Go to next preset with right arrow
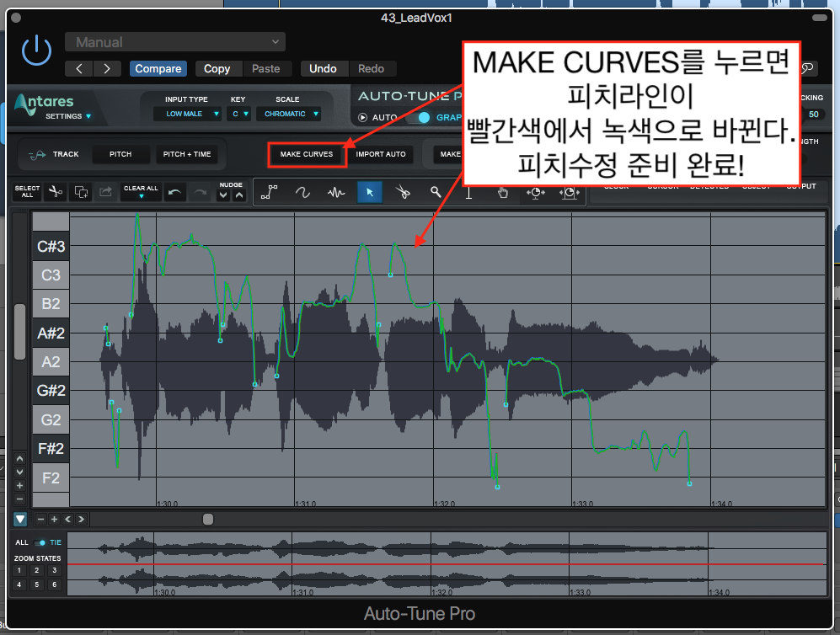Image resolution: width=840 pixels, height=635 pixels. (107, 68)
